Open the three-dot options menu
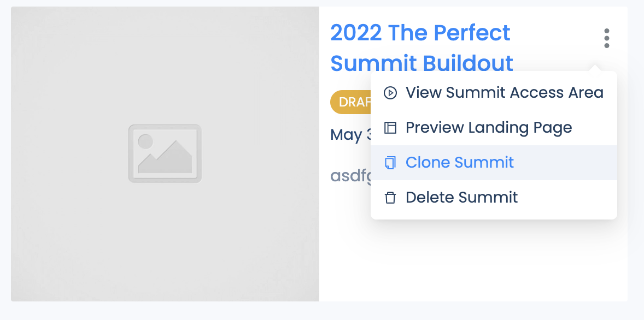This screenshot has width=644, height=320. tap(607, 38)
